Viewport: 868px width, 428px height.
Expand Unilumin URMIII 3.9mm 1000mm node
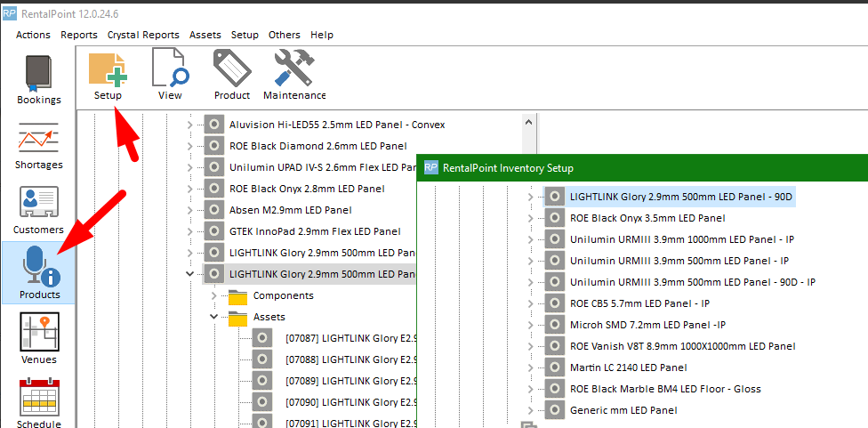[530, 239]
